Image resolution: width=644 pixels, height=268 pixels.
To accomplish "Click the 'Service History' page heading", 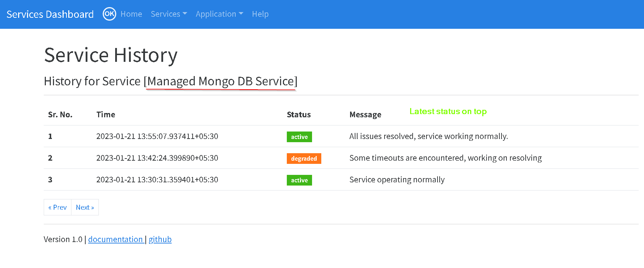I will coord(111,55).
